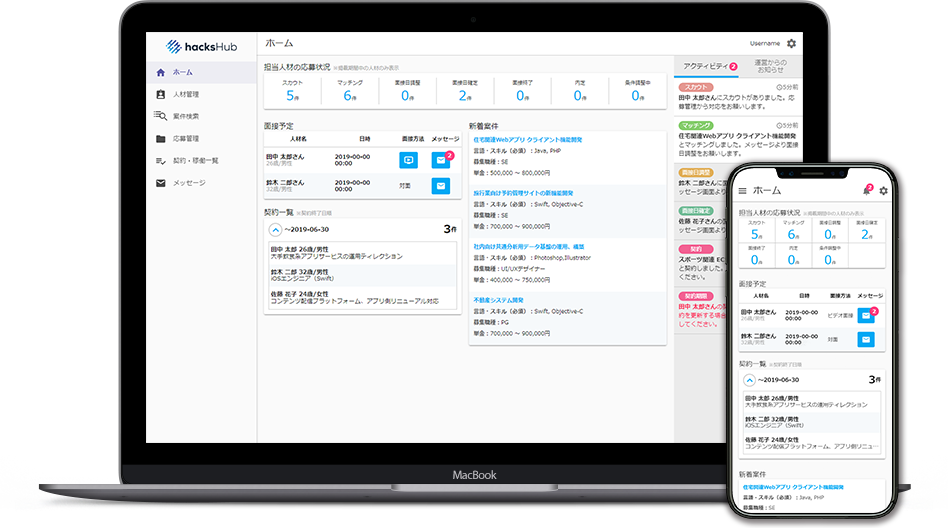This screenshot has height=528, width=948.
Task: Click the マッチング 6件 status card on laptop
Action: tap(348, 90)
